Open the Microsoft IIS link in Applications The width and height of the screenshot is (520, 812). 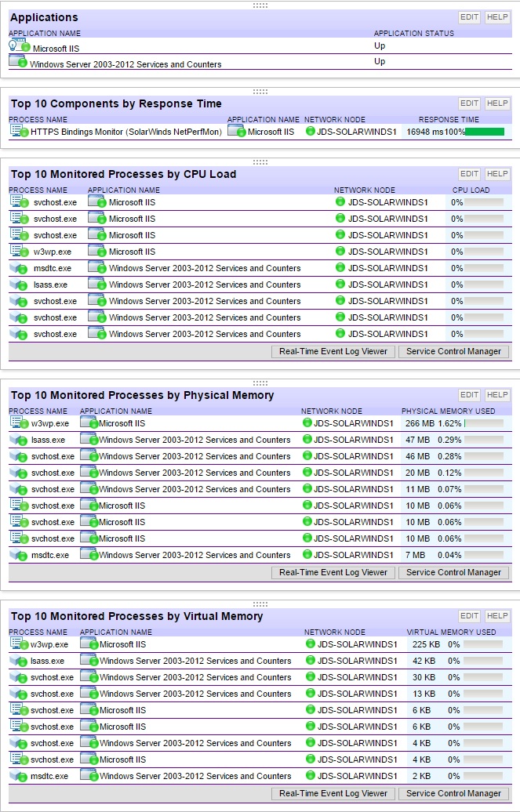click(x=56, y=49)
